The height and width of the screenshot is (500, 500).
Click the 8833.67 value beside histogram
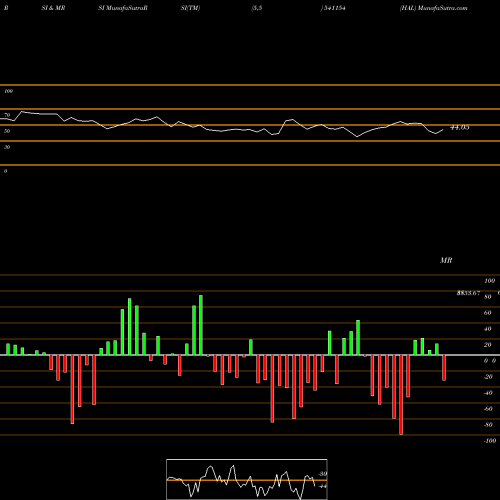[468, 293]
